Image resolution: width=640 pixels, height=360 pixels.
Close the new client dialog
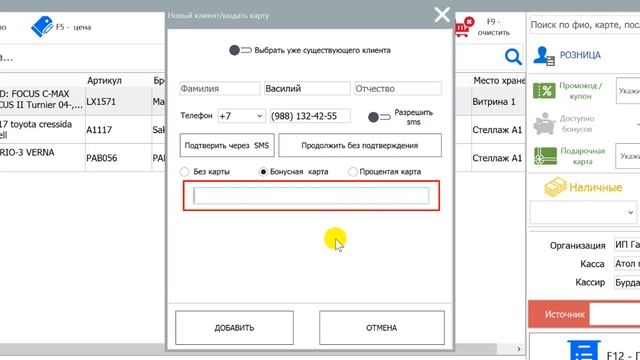click(x=442, y=15)
